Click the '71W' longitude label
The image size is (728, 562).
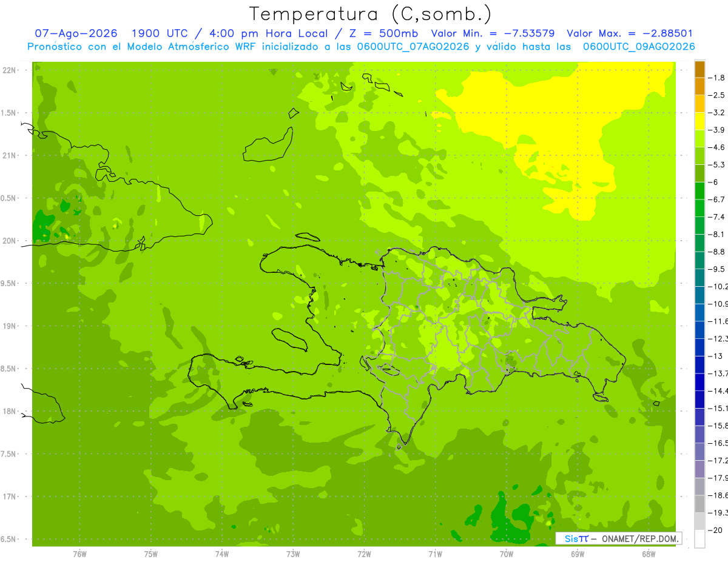click(x=435, y=554)
